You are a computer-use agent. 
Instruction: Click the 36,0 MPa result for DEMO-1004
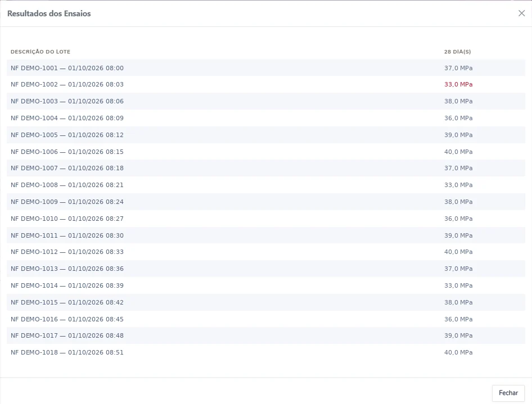pyautogui.click(x=458, y=118)
